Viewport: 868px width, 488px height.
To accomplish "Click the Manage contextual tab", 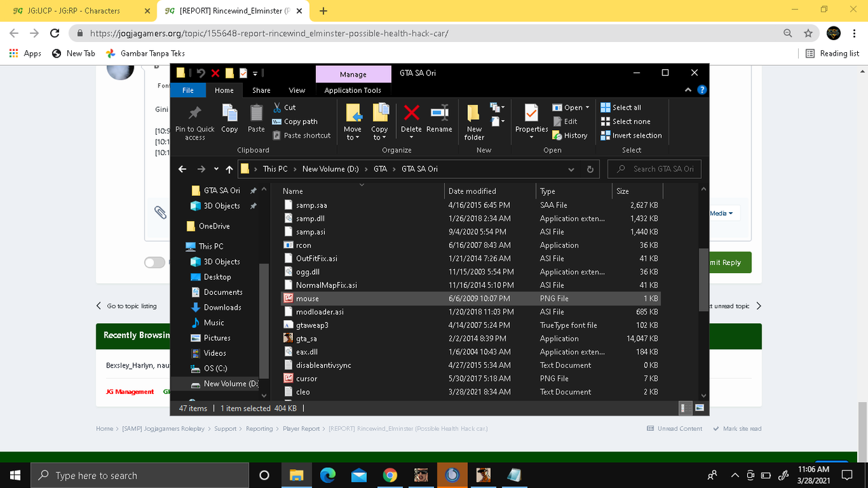I will pyautogui.click(x=353, y=74).
